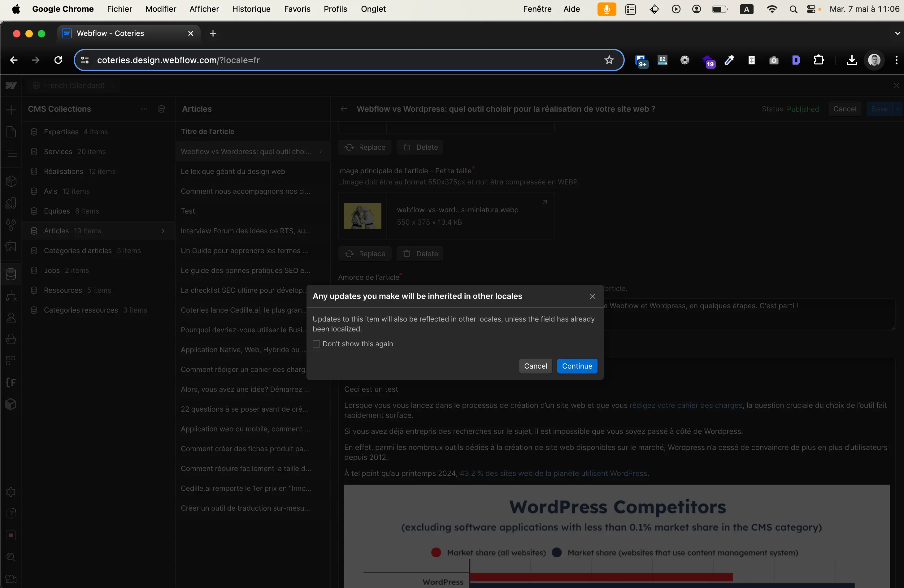Open the Help question mark icon
904x588 pixels.
click(x=11, y=513)
